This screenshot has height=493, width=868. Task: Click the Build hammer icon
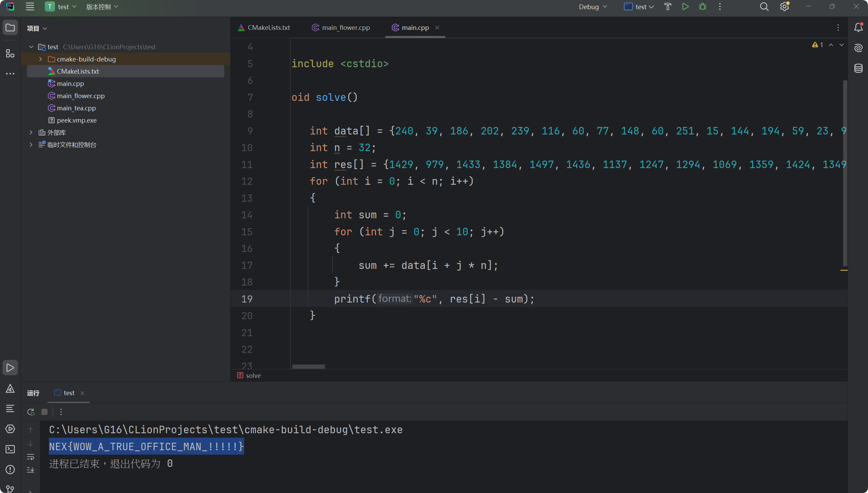coord(668,7)
